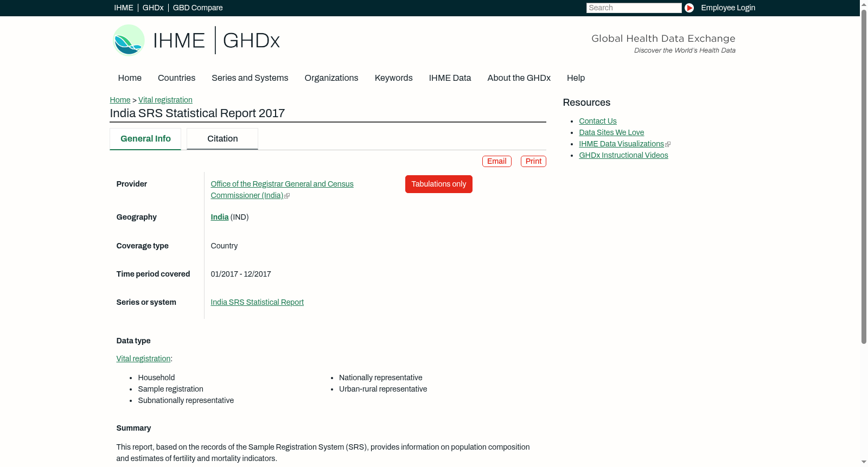The image size is (868, 467).
Task: Follow the Vital registration breadcrumb link
Action: pyautogui.click(x=165, y=100)
